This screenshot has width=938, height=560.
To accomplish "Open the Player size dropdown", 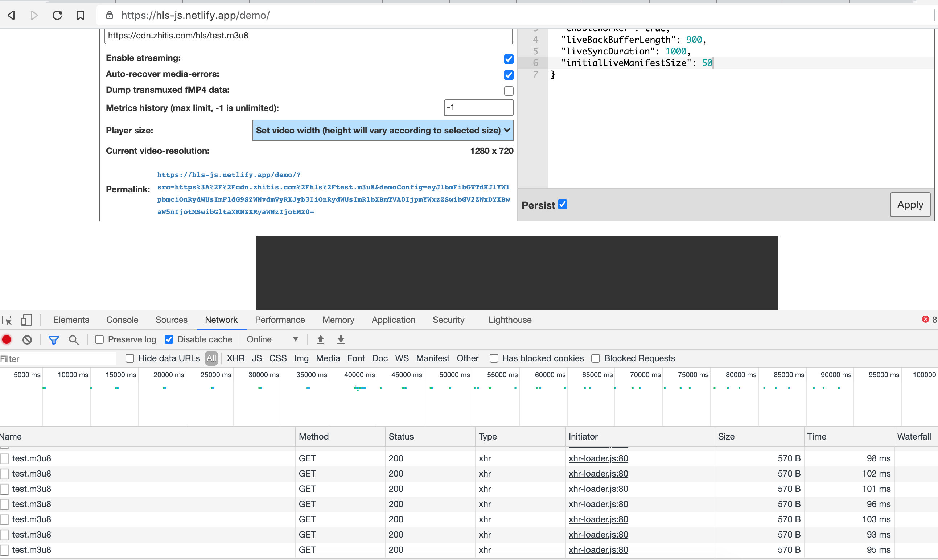I will click(383, 130).
